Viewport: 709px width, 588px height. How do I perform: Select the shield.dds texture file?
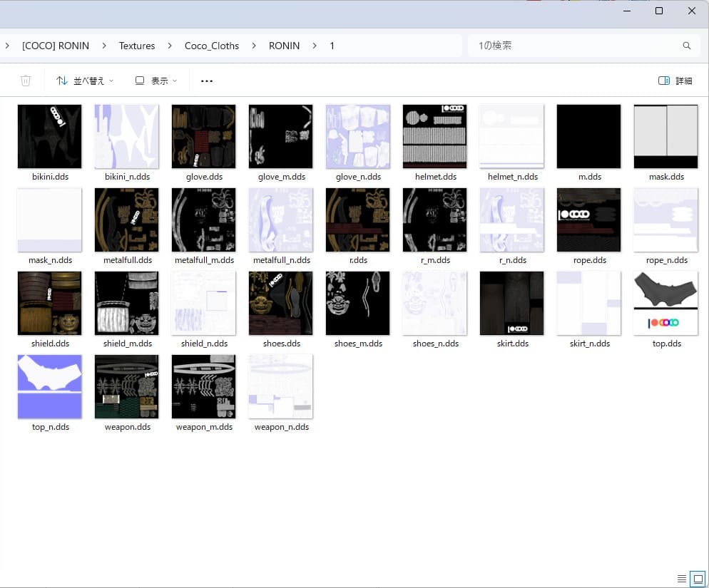click(49, 303)
